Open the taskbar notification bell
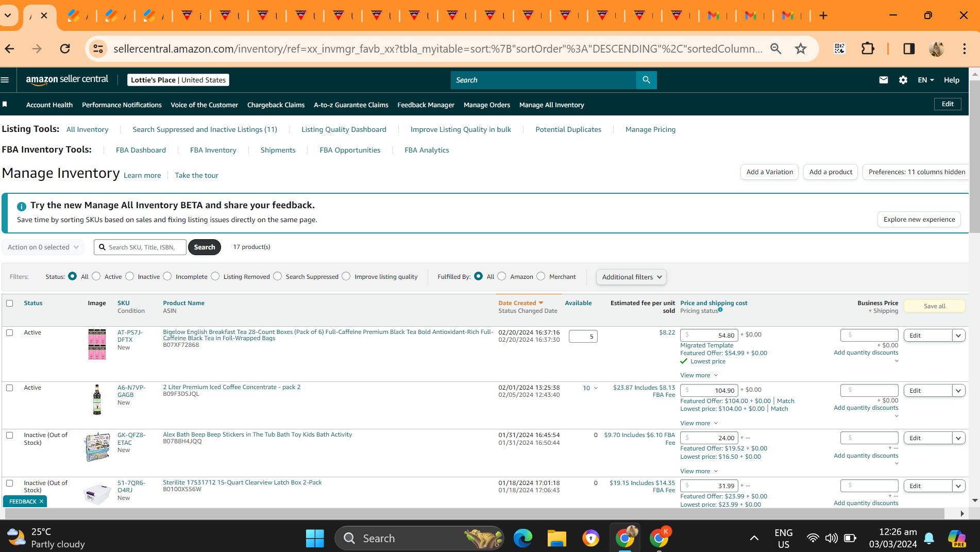 [x=929, y=538]
